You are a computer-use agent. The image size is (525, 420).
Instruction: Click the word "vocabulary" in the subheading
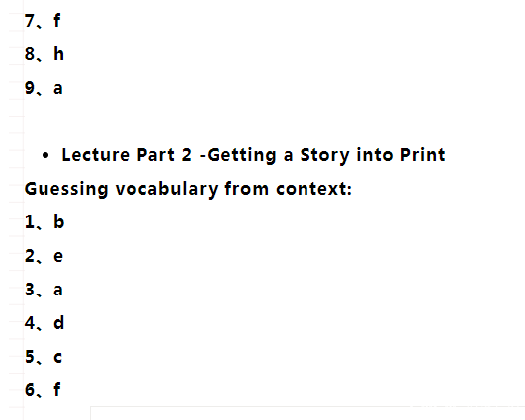pos(166,189)
